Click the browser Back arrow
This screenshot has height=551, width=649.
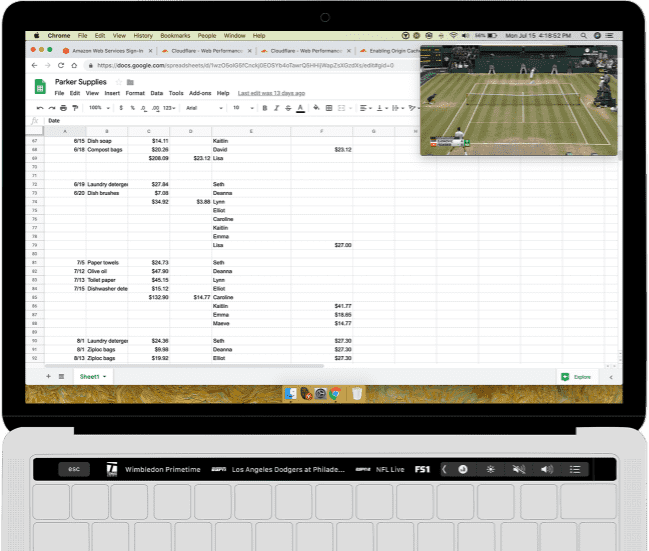click(x=34, y=65)
